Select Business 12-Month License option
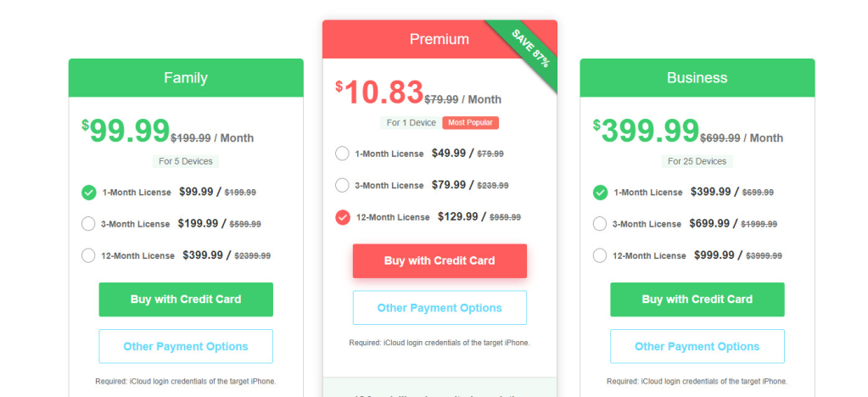 600,255
